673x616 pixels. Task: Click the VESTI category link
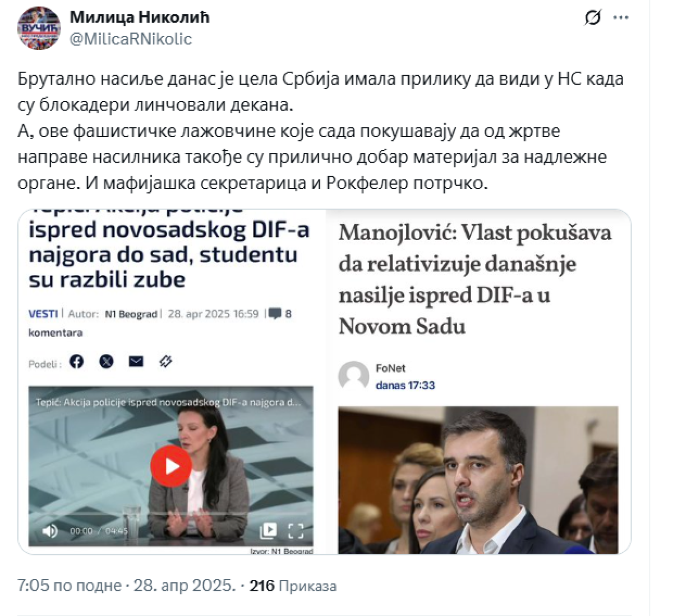point(43,314)
